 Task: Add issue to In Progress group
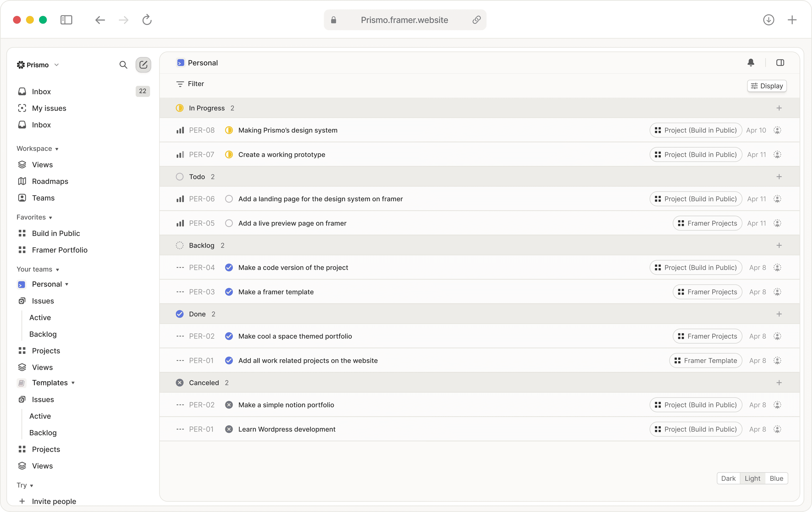[x=779, y=108]
